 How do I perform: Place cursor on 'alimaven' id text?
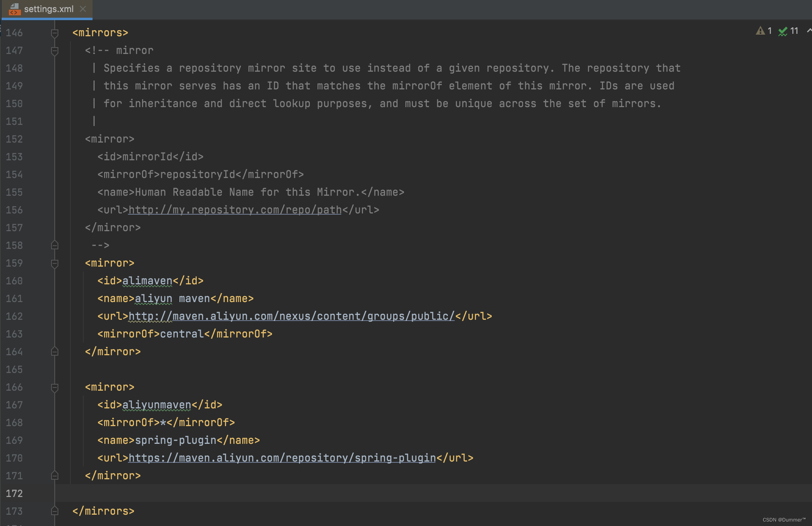(x=147, y=281)
